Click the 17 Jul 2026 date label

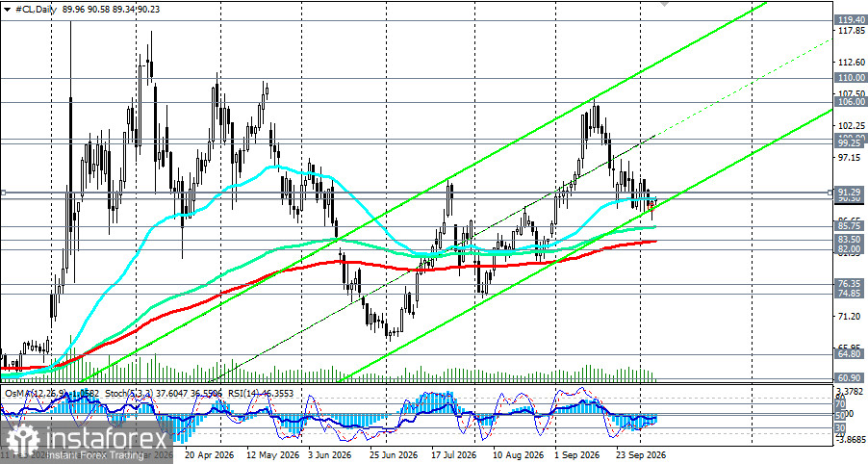454,455
